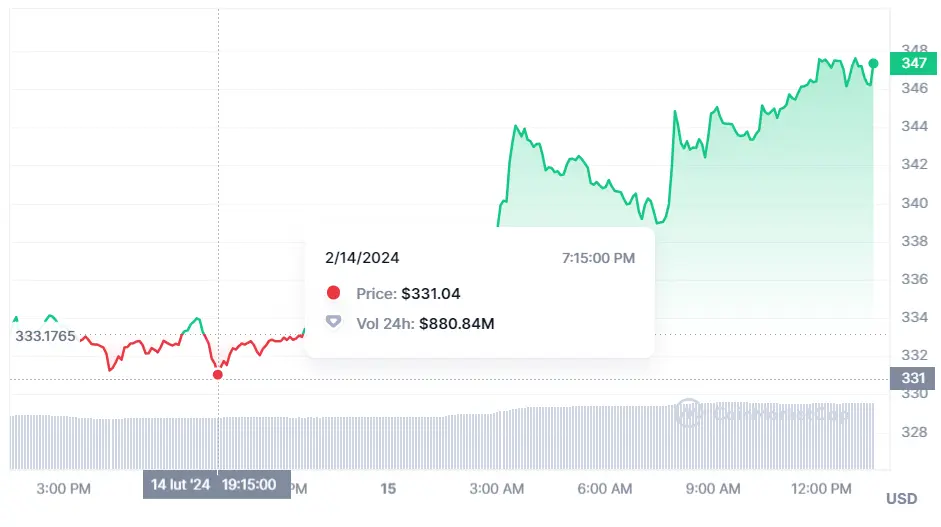Image resolution: width=941 pixels, height=527 pixels.
Task: Click the gray 331 crosshair price tag
Action: tap(913, 378)
